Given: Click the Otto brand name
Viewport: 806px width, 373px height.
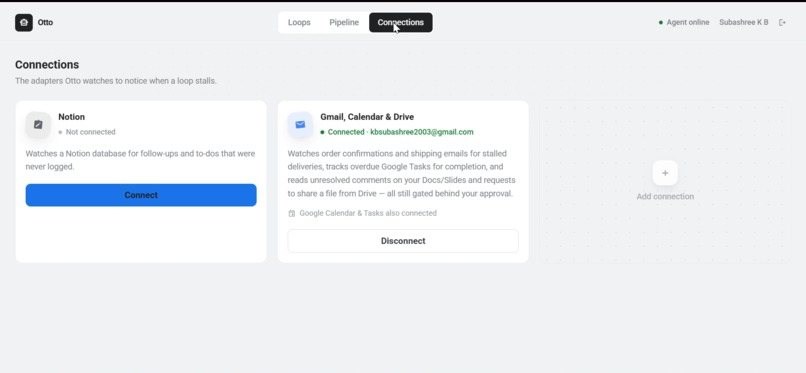Looking at the screenshot, I should point(45,23).
